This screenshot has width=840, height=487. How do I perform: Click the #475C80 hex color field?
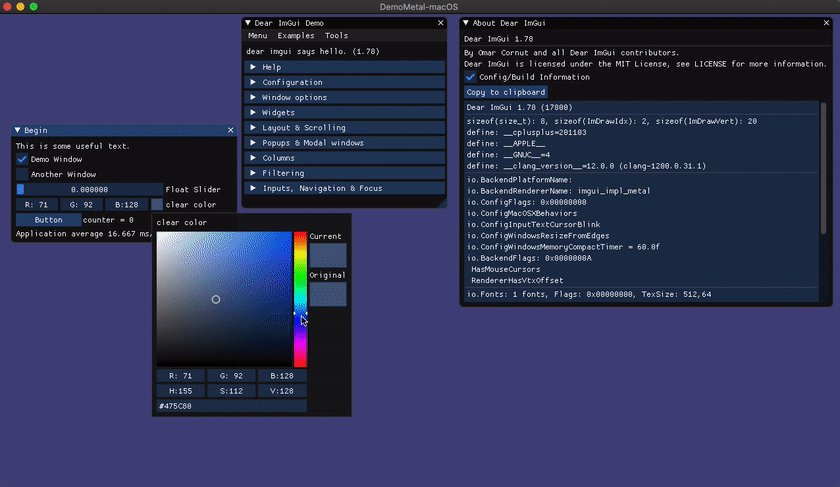pyautogui.click(x=231, y=406)
